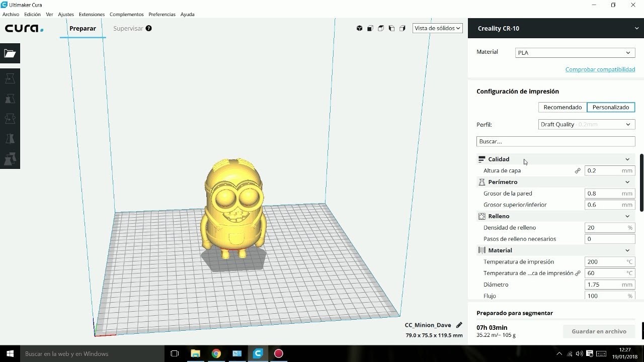Collapse the Perímetro settings section
This screenshot has height=362, width=644.
click(x=627, y=182)
